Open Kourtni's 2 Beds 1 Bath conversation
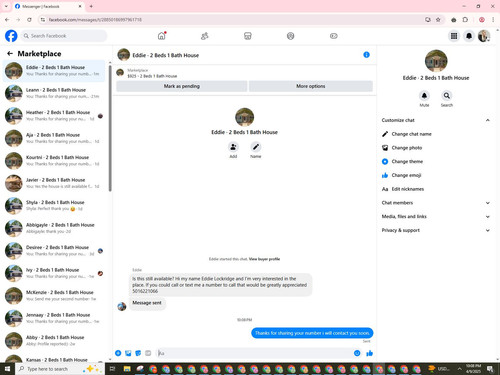This screenshot has width=500, height=375. [53, 161]
